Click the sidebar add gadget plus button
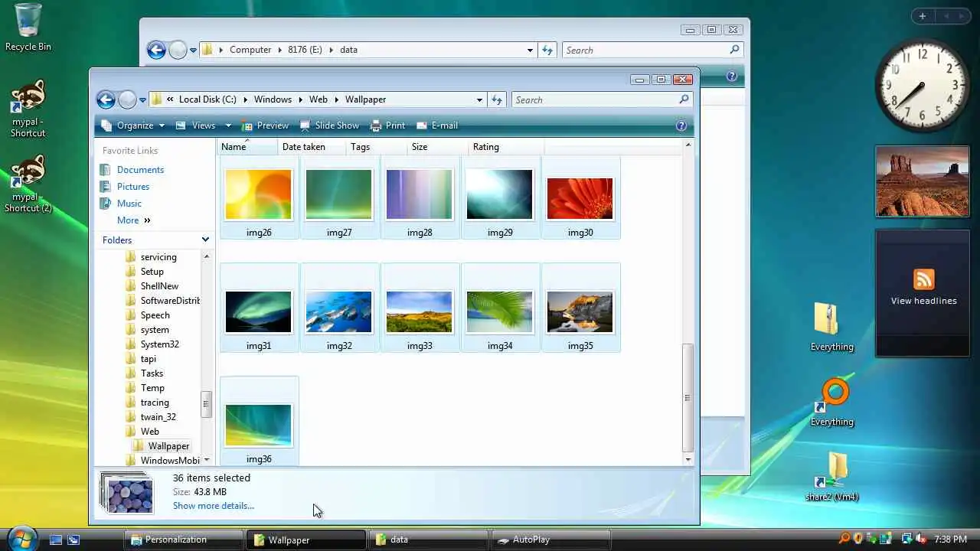The width and height of the screenshot is (980, 551). pyautogui.click(x=923, y=16)
